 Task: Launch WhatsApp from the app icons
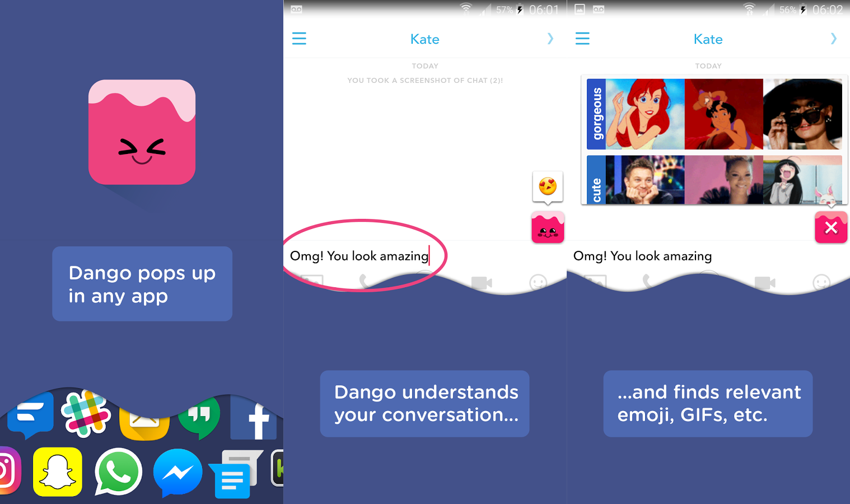pyautogui.click(x=118, y=472)
